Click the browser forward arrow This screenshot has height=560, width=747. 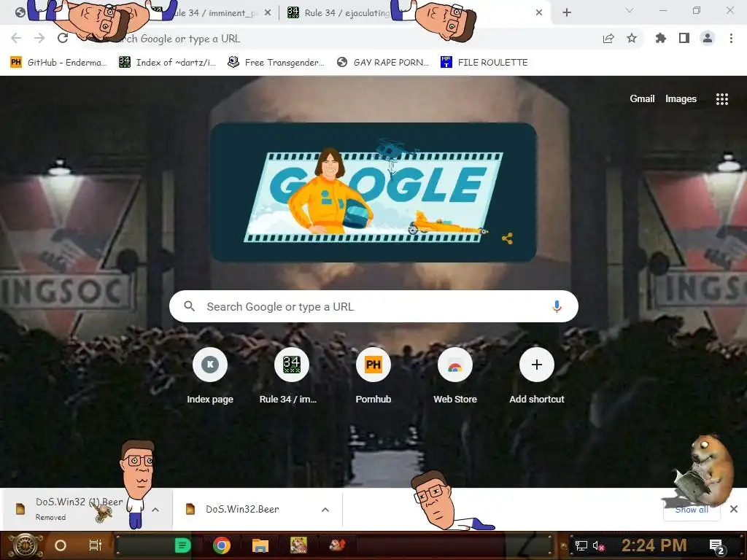(x=39, y=38)
